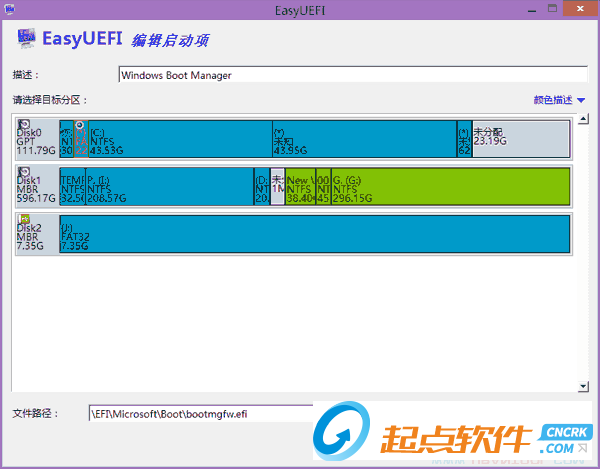Click the partition list scroll up arrow
Screen dimensions: 600x469
583,119
